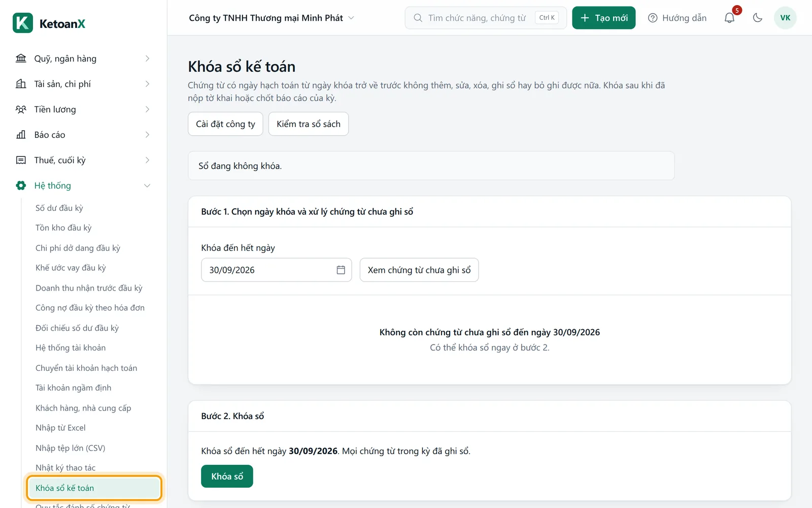Open Hệ thống tài khoản item
The width and height of the screenshot is (812, 508).
point(71,348)
